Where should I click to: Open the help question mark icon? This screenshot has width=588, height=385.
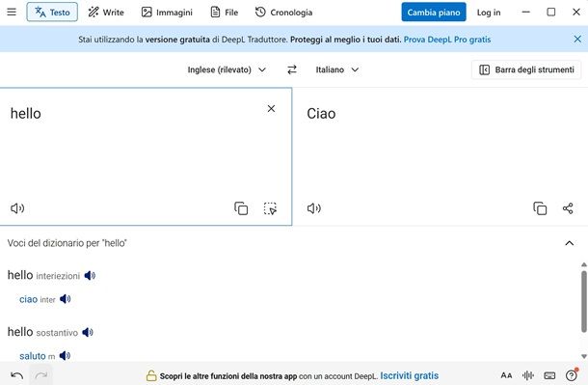click(572, 375)
